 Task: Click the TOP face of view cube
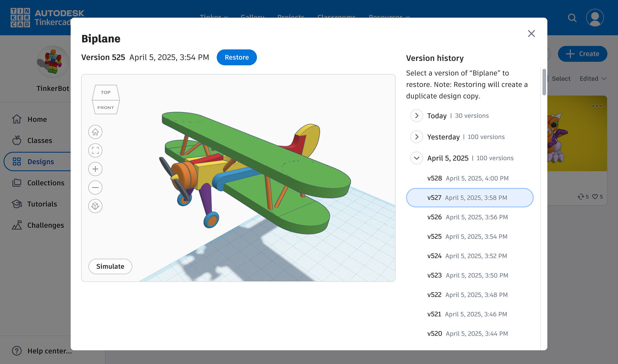click(x=106, y=92)
